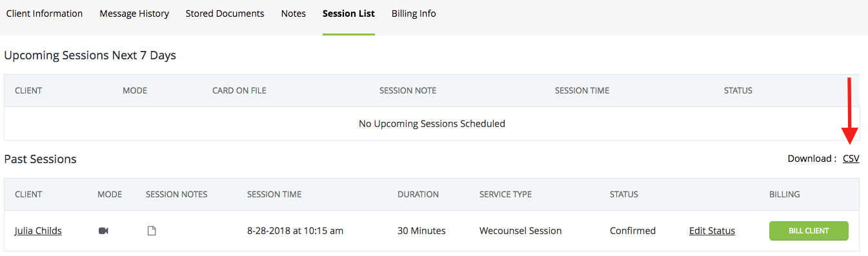Open the Client Information tab

(x=45, y=14)
